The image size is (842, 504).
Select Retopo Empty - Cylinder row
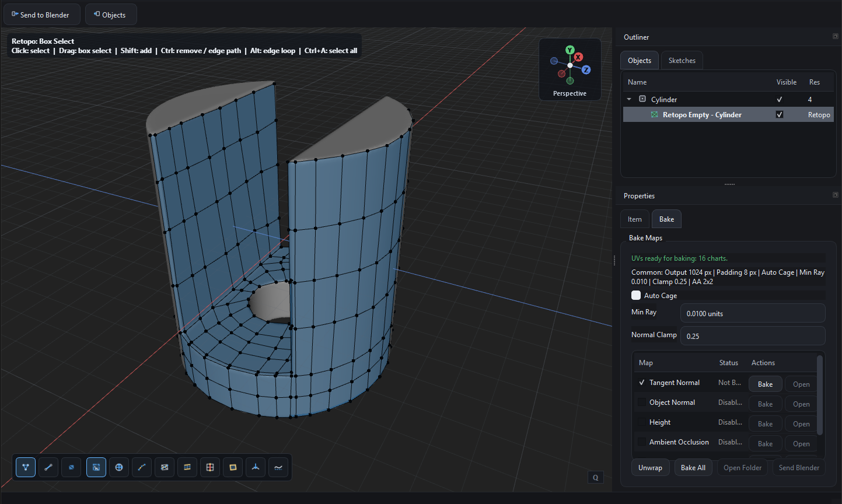(x=728, y=114)
